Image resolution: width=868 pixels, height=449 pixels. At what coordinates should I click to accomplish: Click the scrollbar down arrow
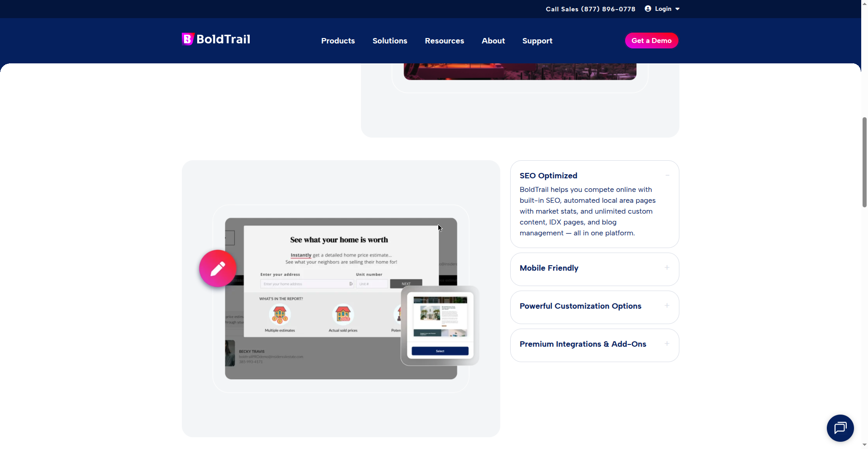(864, 445)
